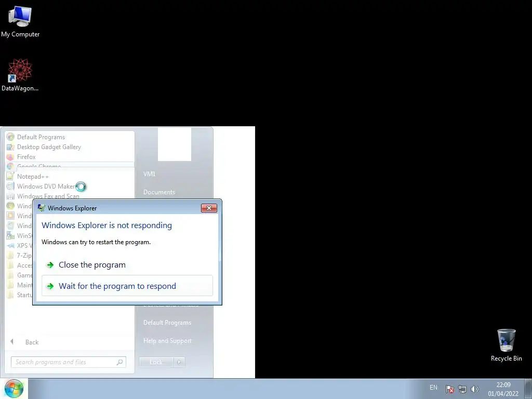Image resolution: width=532 pixels, height=399 pixels.
Task: Click the Windows Start orb
Action: 14,389
